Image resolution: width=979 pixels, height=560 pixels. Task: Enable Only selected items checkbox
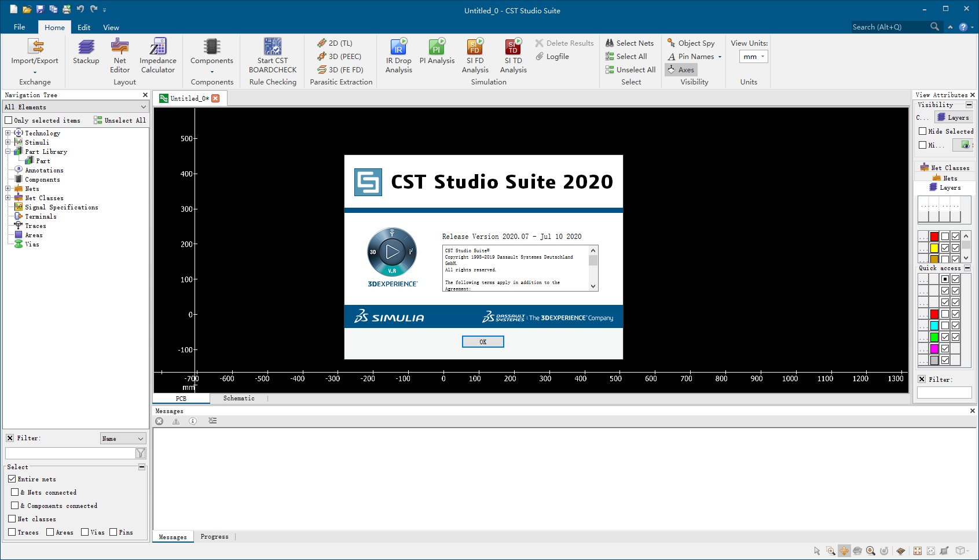click(9, 120)
